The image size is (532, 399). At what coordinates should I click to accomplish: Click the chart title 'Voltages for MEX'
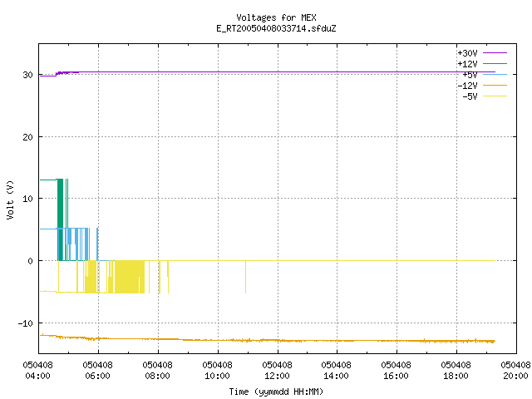tap(276, 17)
